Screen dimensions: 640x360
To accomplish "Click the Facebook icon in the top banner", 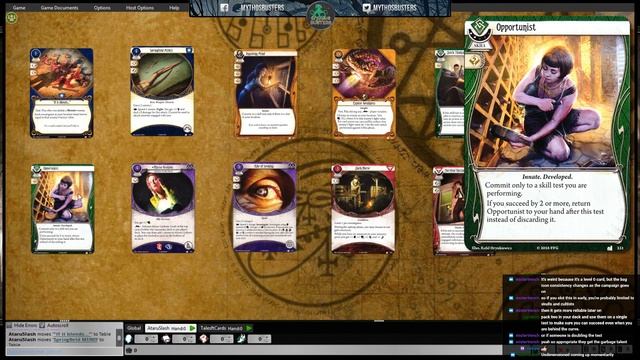I will [x=224, y=7].
